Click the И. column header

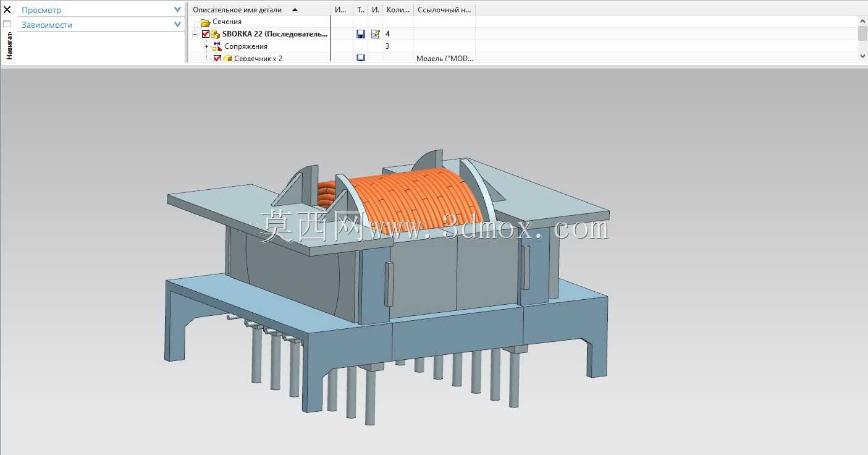[x=376, y=10]
